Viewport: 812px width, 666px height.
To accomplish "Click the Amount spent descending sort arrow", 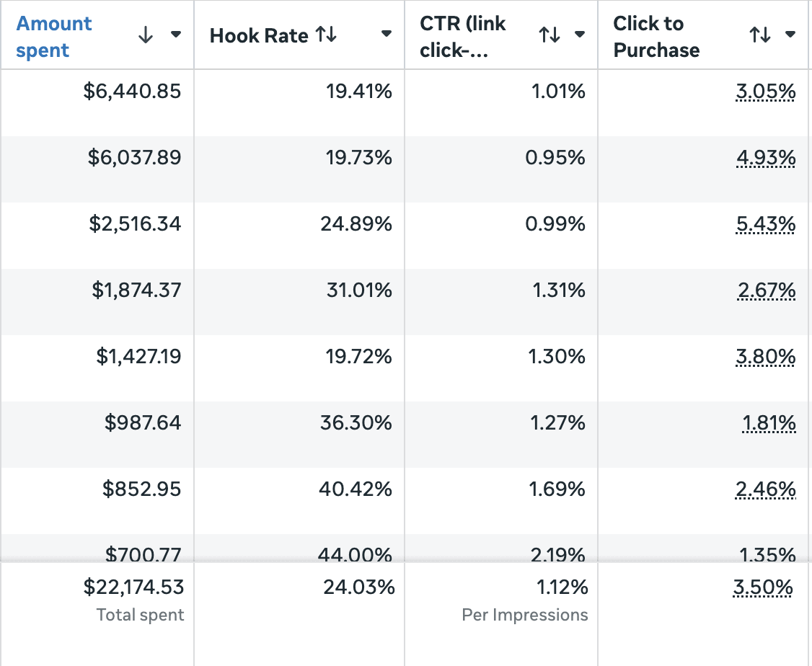I will tap(146, 35).
